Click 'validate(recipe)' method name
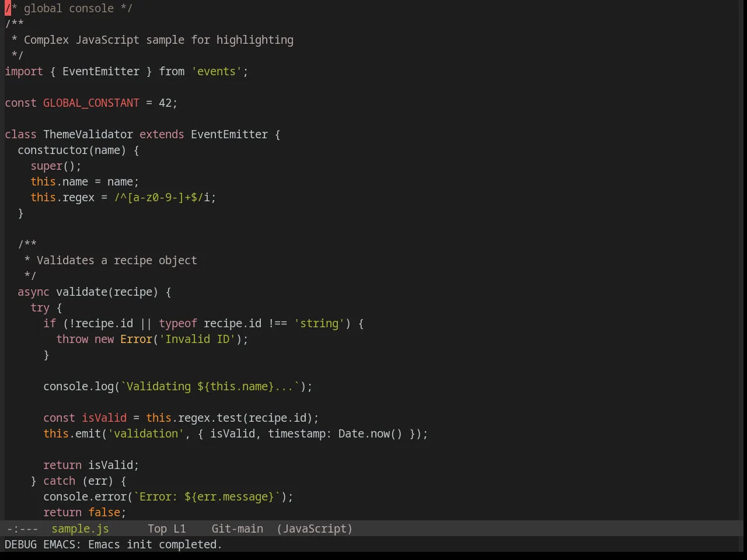Viewport: 747px width, 560px height. click(107, 292)
